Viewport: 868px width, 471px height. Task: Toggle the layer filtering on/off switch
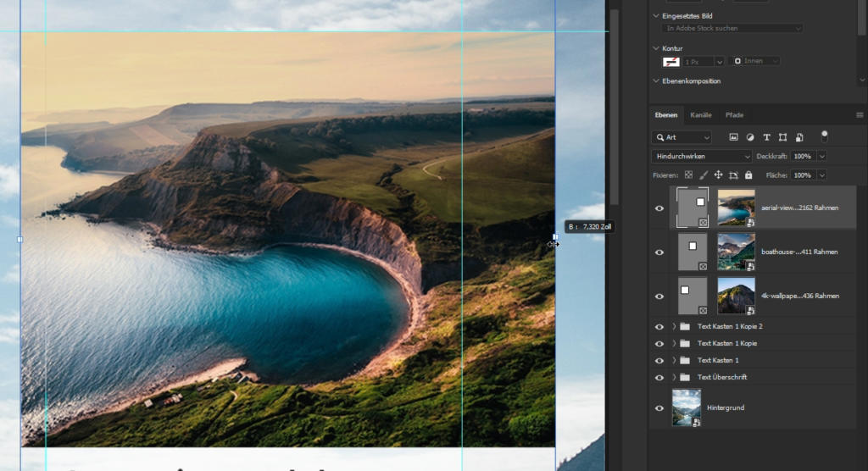pyautogui.click(x=824, y=136)
